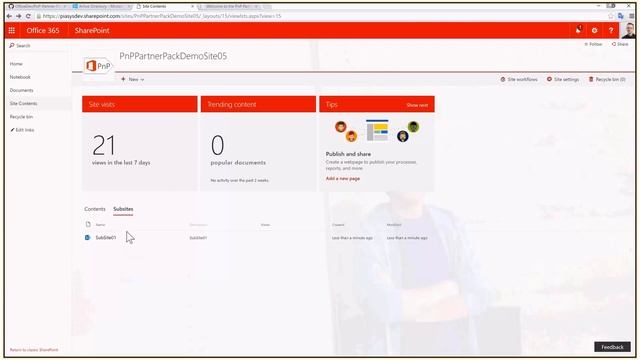Follow this site
Image resolution: width=640 pixels, height=360 pixels.
[x=593, y=44]
